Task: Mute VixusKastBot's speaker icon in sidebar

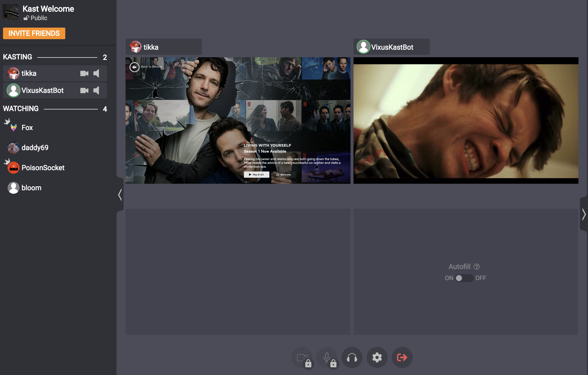Action: point(97,90)
